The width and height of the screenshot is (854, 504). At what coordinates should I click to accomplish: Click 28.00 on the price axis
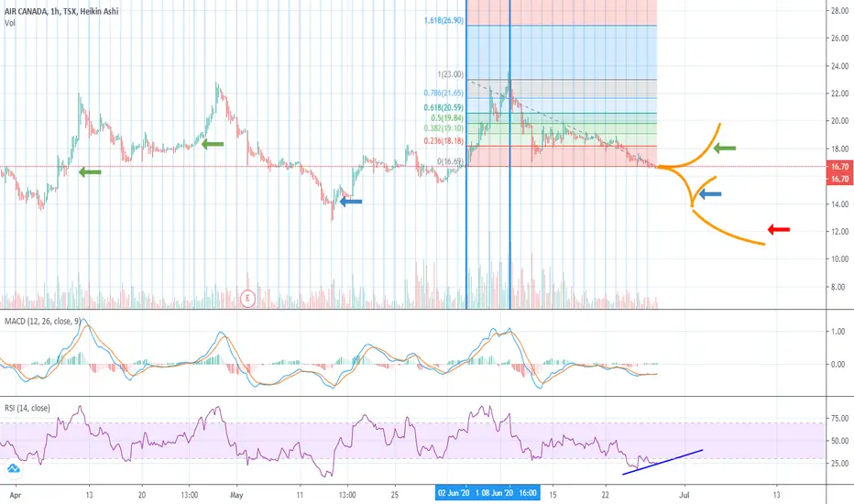[x=839, y=10]
